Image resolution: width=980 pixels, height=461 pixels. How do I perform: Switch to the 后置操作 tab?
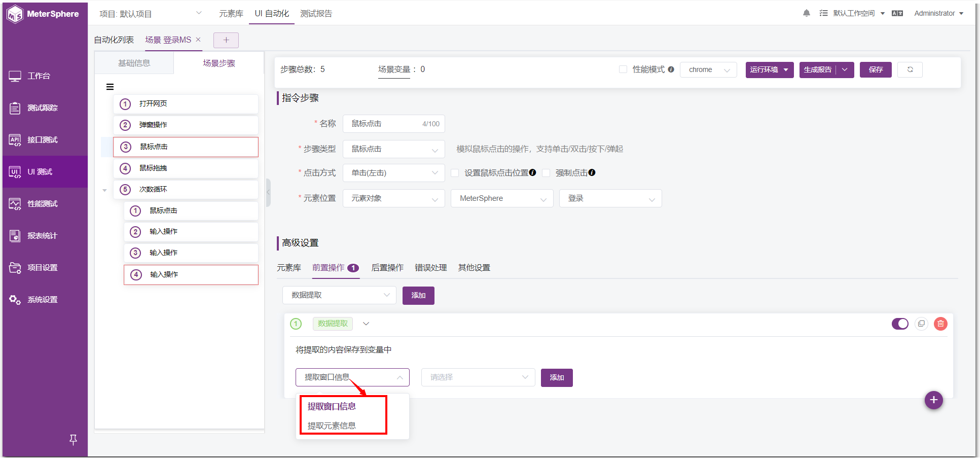[x=387, y=268]
